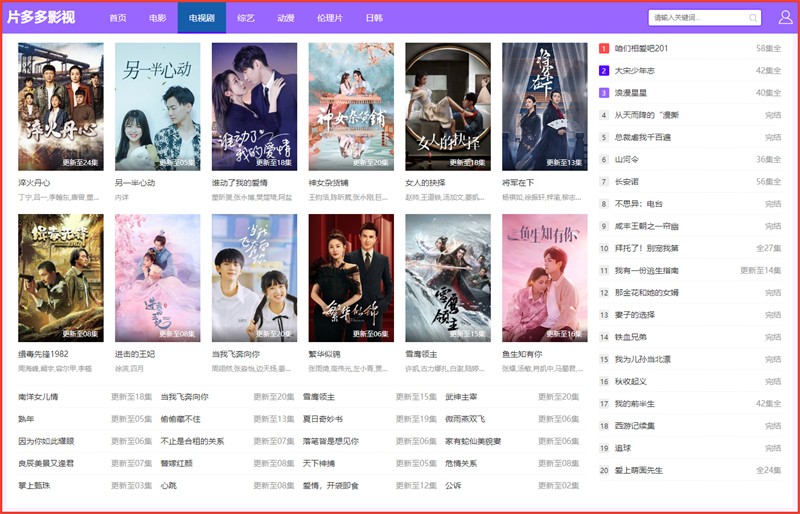This screenshot has height=514, width=800.
Task: Click the purple rank 3 badge
Action: (x=604, y=92)
